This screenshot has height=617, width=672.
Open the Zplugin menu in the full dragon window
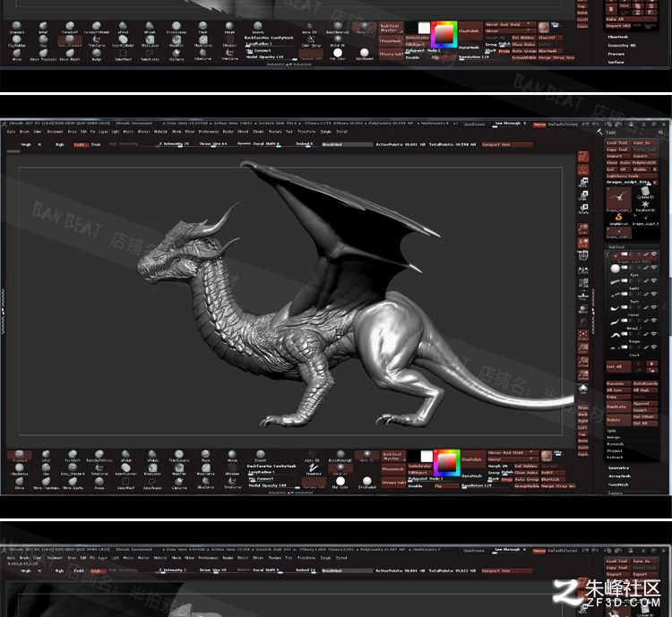click(x=326, y=132)
